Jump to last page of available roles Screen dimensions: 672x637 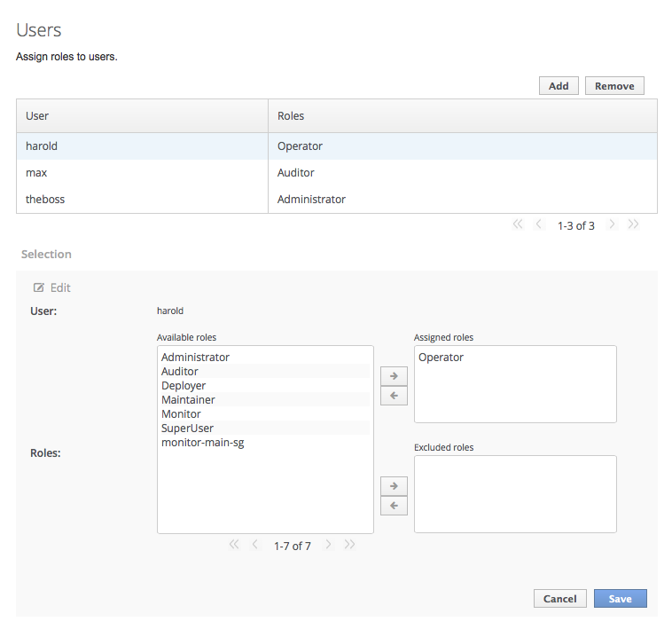point(349,545)
